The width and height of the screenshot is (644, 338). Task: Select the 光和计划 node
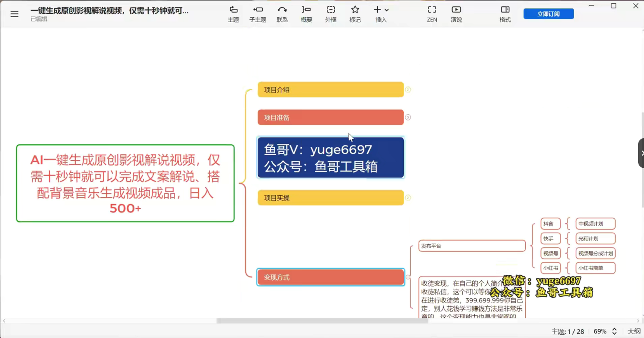click(x=595, y=238)
